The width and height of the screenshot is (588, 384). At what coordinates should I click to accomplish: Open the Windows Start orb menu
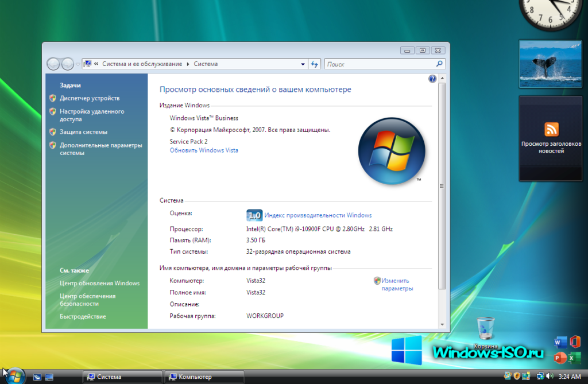point(15,377)
